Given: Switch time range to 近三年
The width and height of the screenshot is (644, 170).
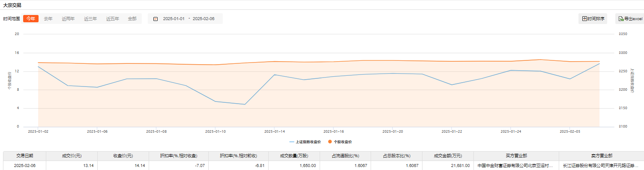Looking at the screenshot, I should coord(90,19).
